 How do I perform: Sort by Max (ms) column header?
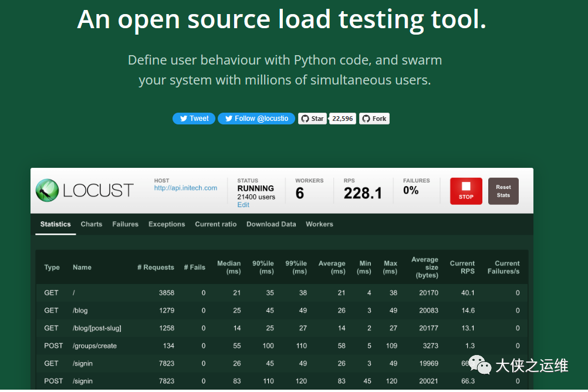[390, 268]
